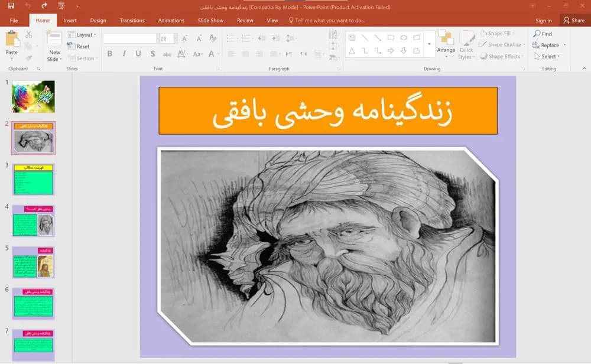Select slide 3 thumbnail with yellow header
Image resolution: width=591 pixels, height=364 pixels.
34,180
